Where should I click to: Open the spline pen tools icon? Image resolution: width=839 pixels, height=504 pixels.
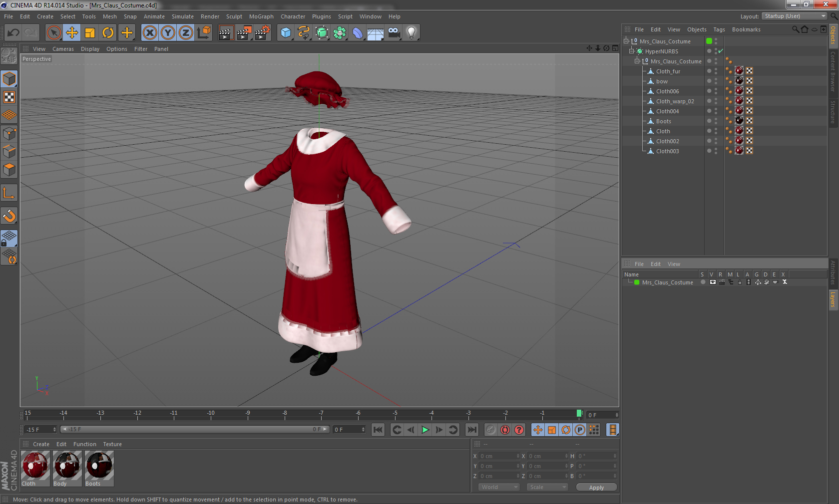pos(304,33)
